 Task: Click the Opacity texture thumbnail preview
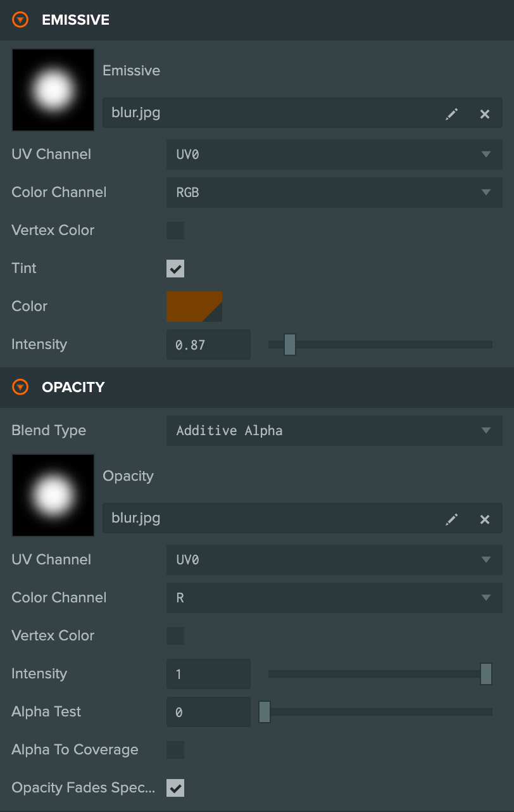tap(53, 495)
